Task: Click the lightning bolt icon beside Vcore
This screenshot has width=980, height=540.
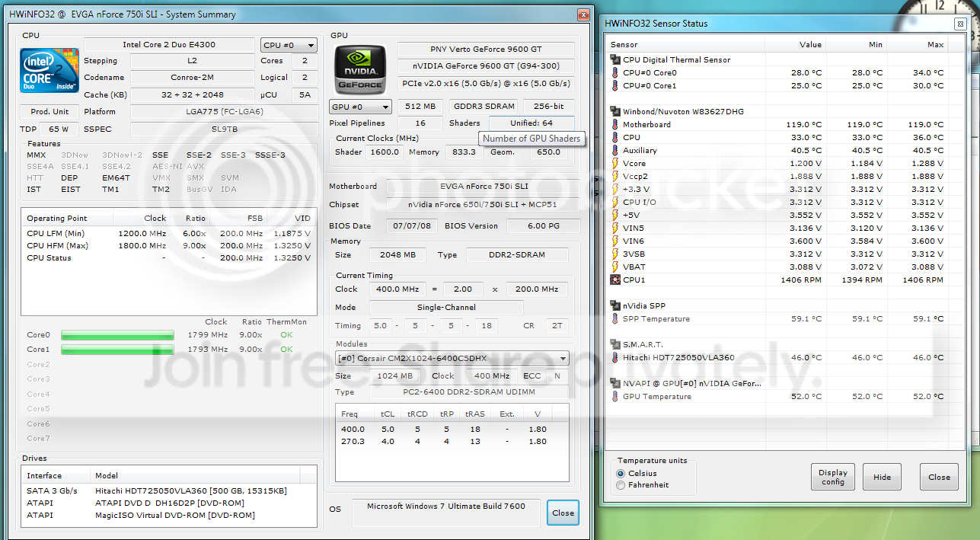Action: tap(615, 163)
